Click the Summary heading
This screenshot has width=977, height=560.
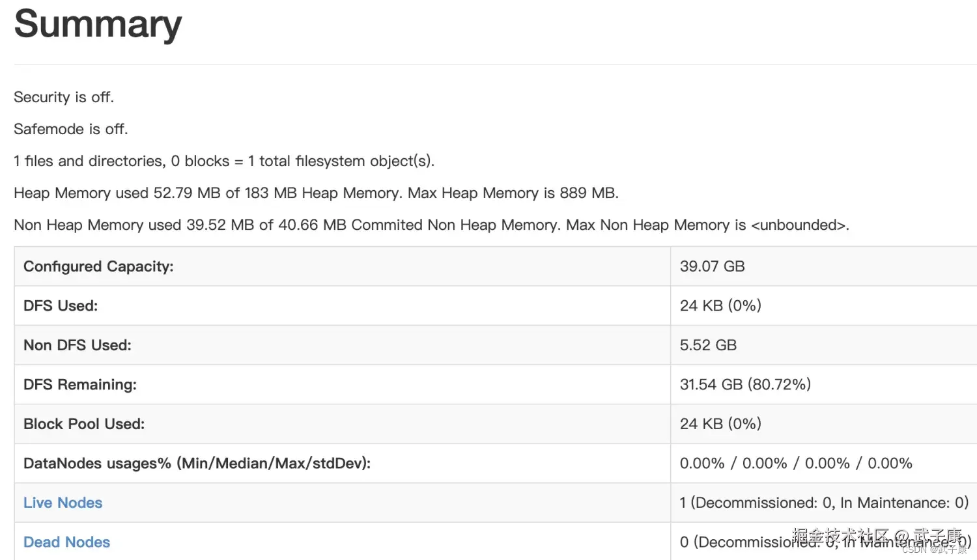[98, 24]
